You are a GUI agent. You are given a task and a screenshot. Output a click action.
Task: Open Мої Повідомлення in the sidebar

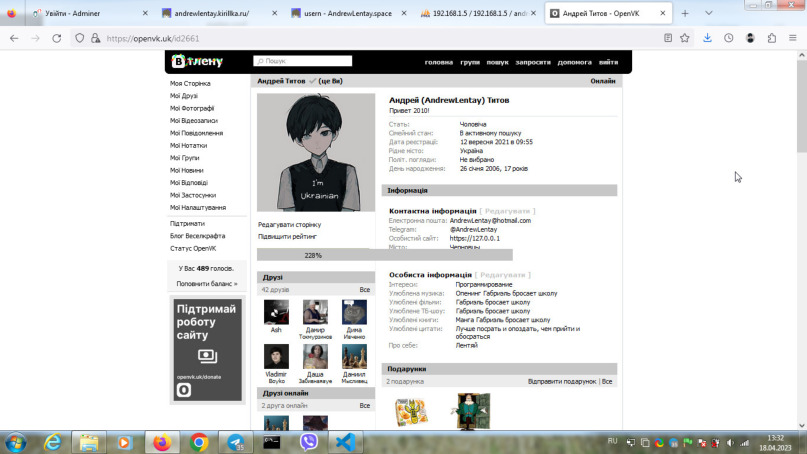[x=197, y=133]
